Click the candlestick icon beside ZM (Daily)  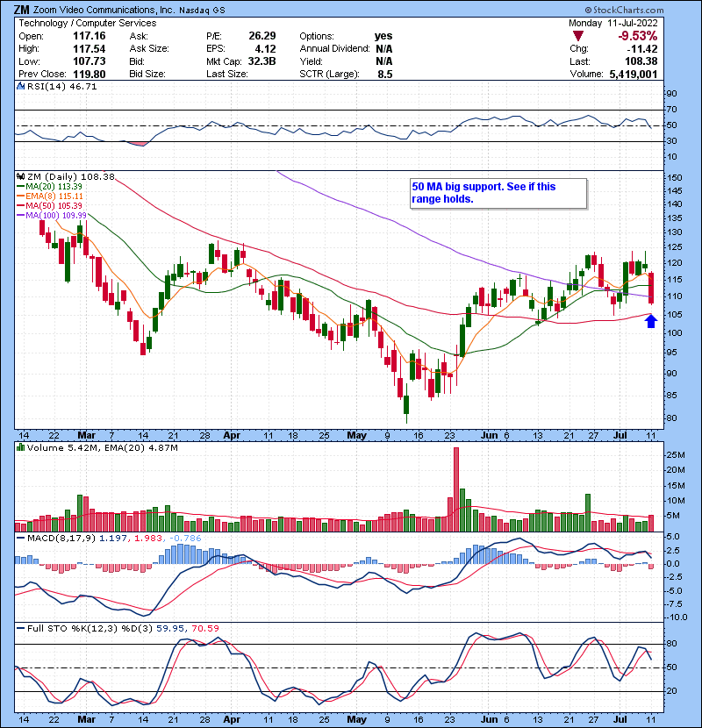20,176
